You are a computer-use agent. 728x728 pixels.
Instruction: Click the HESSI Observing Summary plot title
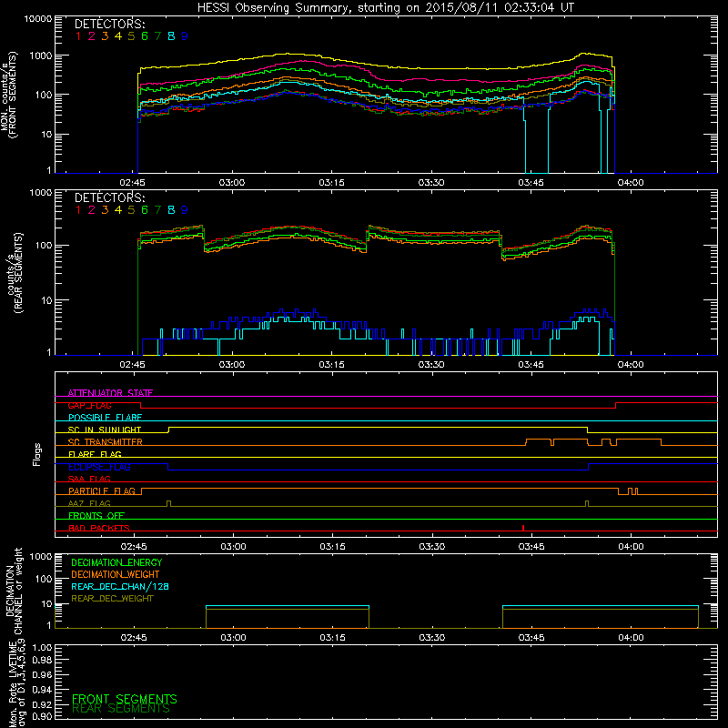[385, 8]
